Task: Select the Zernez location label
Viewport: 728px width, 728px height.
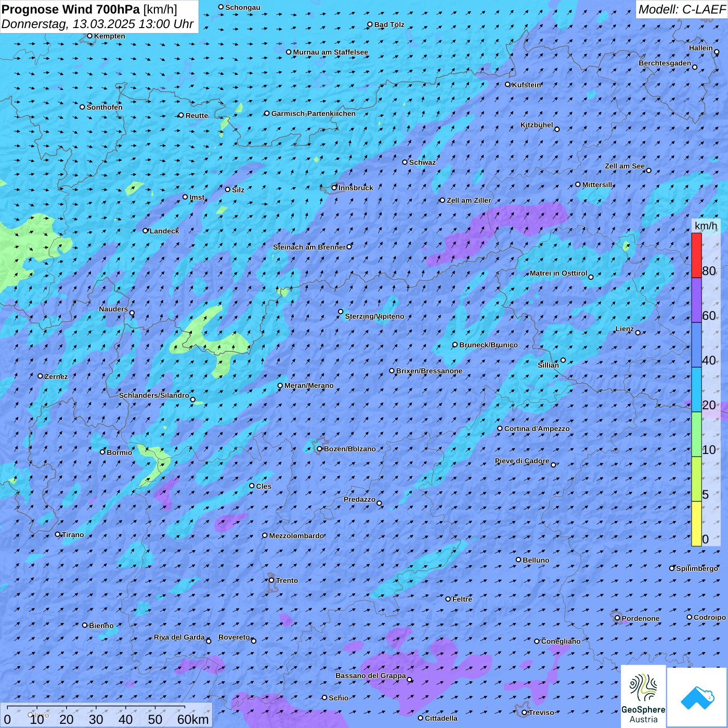Action: tap(56, 376)
